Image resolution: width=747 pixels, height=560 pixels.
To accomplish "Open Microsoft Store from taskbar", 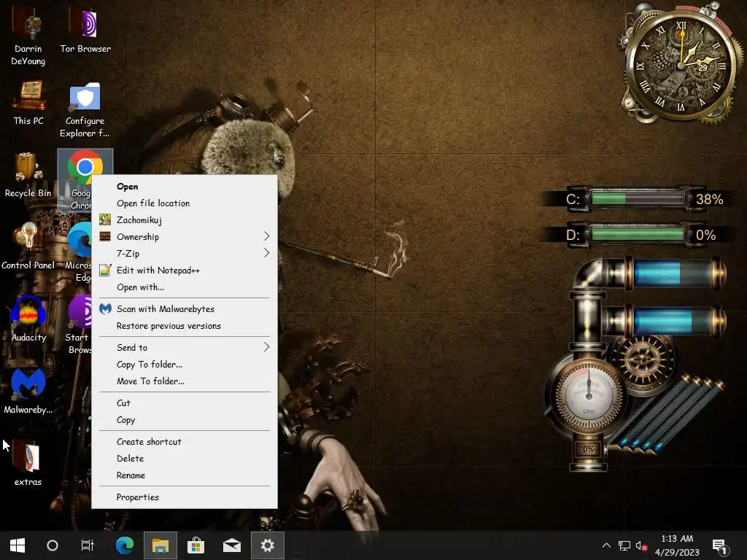I will [x=196, y=545].
